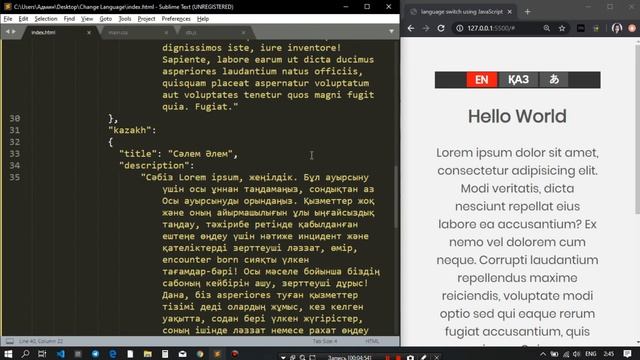
Task: Open browser zoom magnifier icon
Action: coord(547,28)
